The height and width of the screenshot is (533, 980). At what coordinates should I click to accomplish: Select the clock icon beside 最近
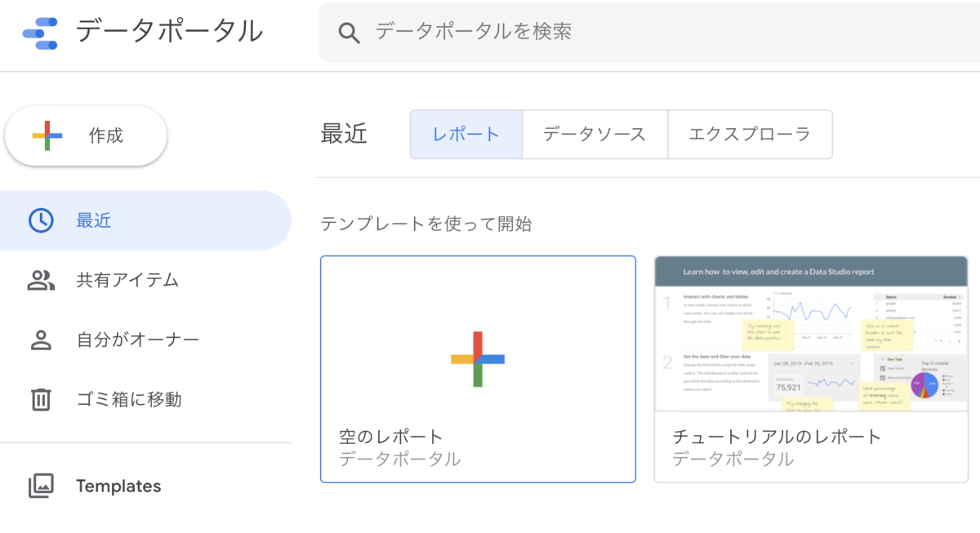[41, 220]
